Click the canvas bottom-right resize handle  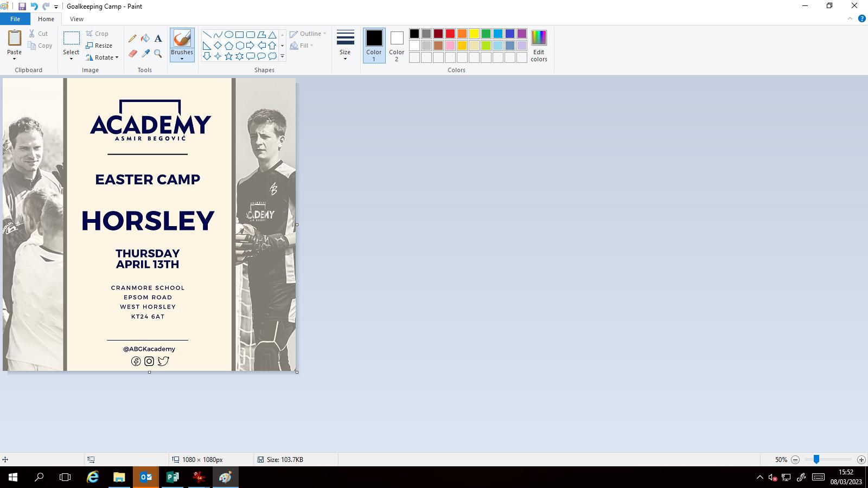coord(297,372)
